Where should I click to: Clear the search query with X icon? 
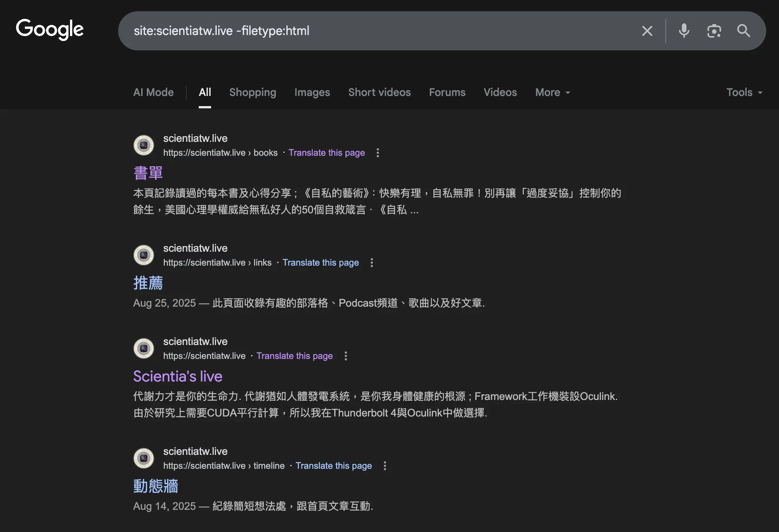point(647,31)
